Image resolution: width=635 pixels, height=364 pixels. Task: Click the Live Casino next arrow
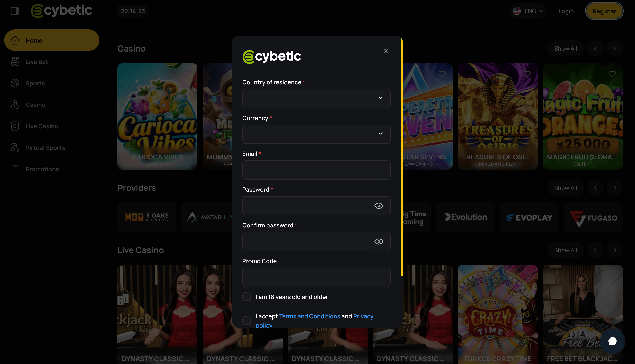point(615,250)
